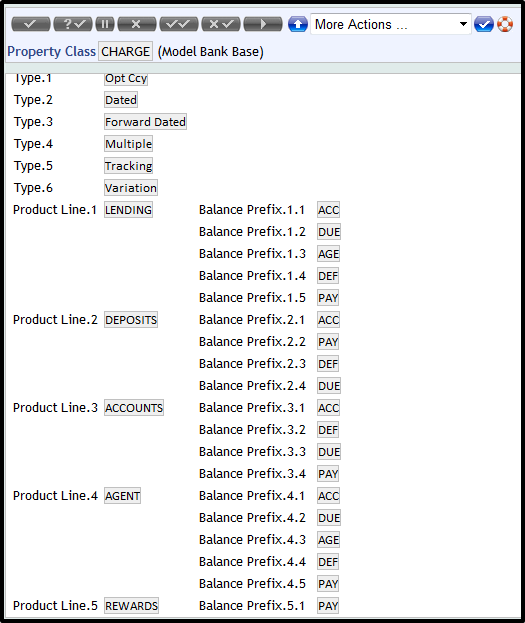Click the LENDING product line value
The width and height of the screenshot is (525, 623).
coord(128,210)
